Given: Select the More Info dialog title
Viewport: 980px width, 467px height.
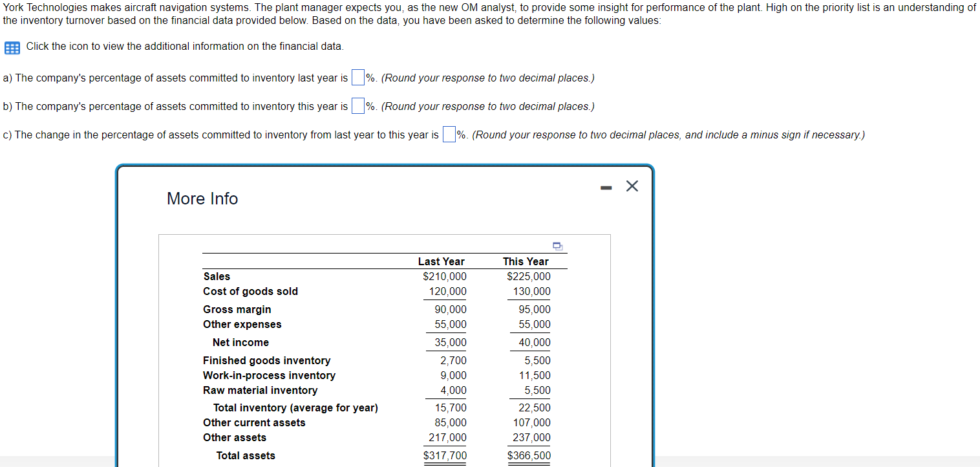Looking at the screenshot, I should pyautogui.click(x=202, y=199).
